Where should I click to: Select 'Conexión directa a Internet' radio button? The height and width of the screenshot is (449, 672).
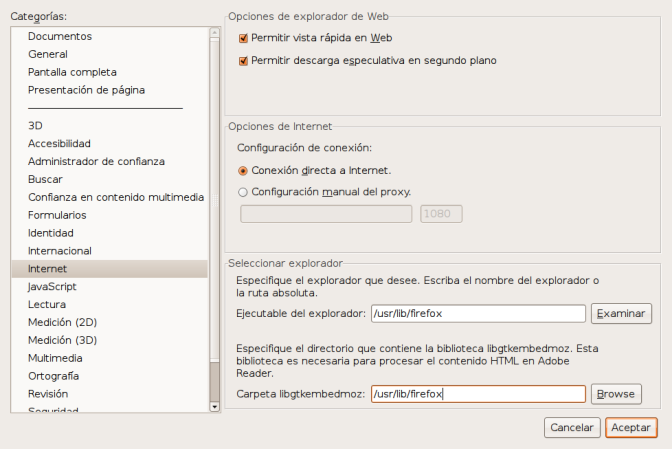243,170
